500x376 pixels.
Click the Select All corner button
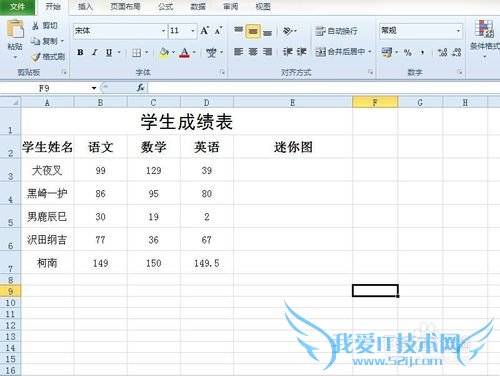[11, 102]
